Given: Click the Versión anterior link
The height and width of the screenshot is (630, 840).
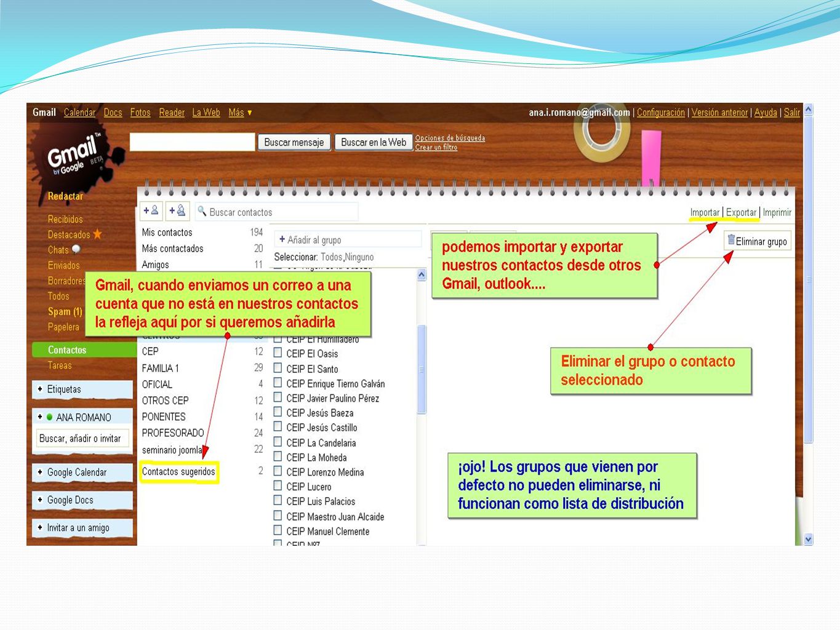Looking at the screenshot, I should pyautogui.click(x=719, y=113).
